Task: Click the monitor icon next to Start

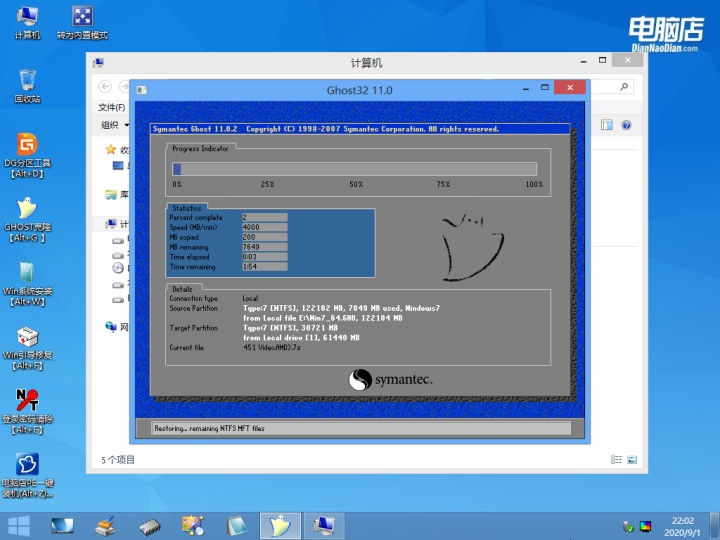Action: click(62, 526)
